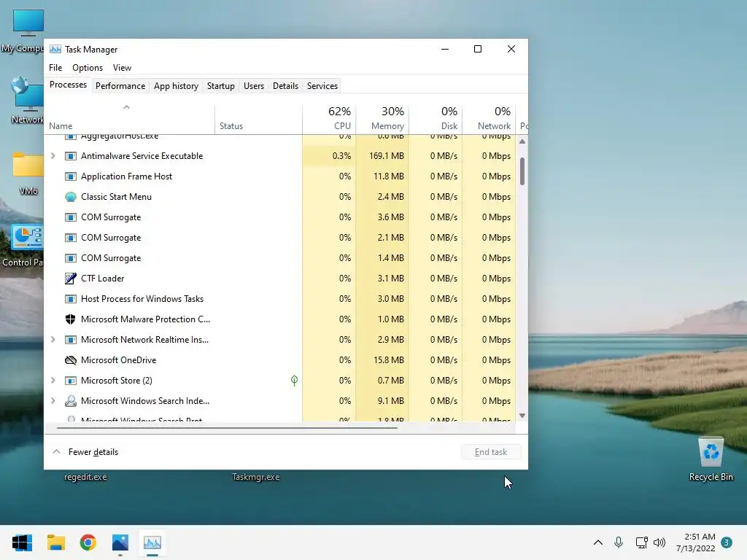The height and width of the screenshot is (560, 747).
Task: Click the horizontal scrollbar in Task Manager
Action: click(x=227, y=427)
